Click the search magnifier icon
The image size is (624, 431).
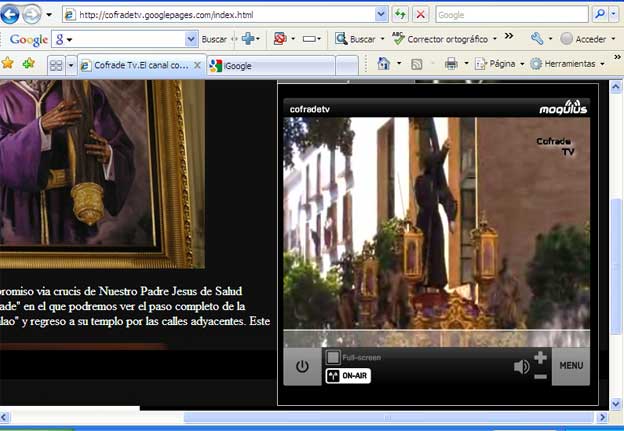tap(601, 14)
